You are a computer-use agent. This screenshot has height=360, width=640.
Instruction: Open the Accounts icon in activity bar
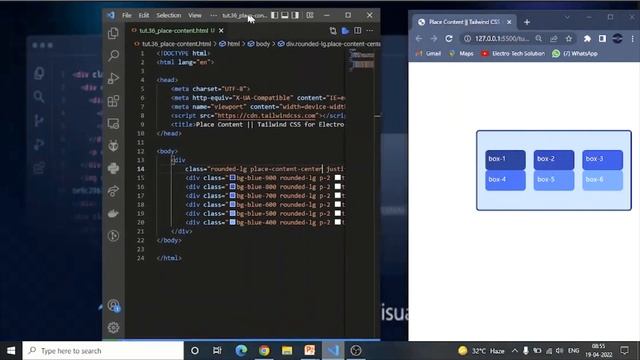pos(113,305)
